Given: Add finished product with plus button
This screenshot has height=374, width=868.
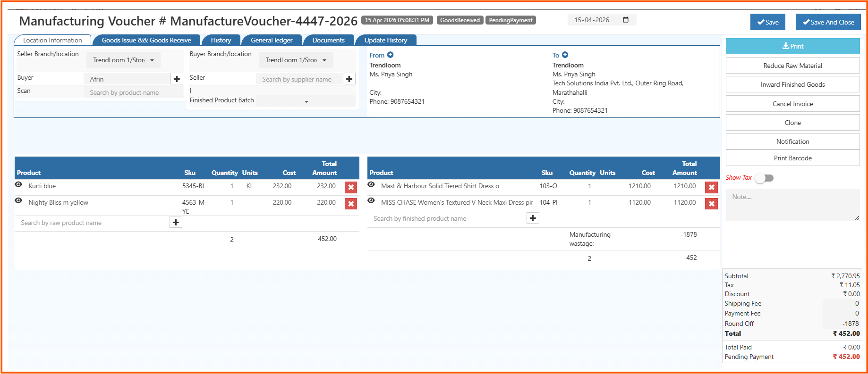Looking at the screenshot, I should pos(533,218).
